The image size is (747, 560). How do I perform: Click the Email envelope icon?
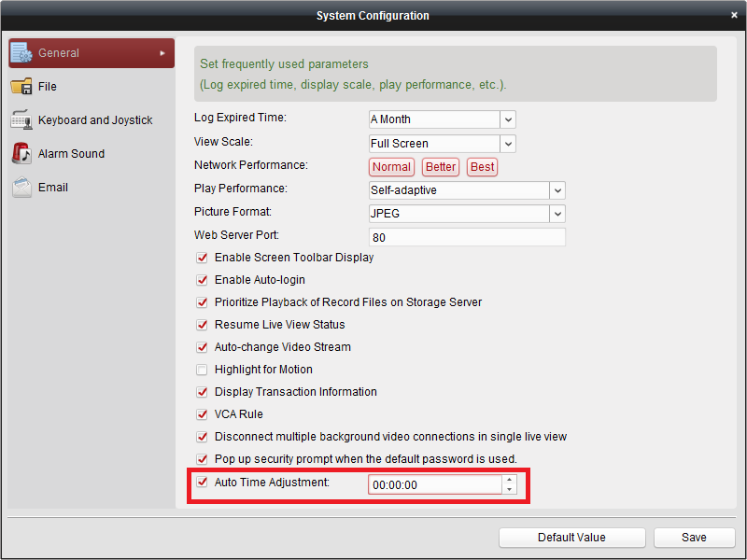click(x=21, y=188)
